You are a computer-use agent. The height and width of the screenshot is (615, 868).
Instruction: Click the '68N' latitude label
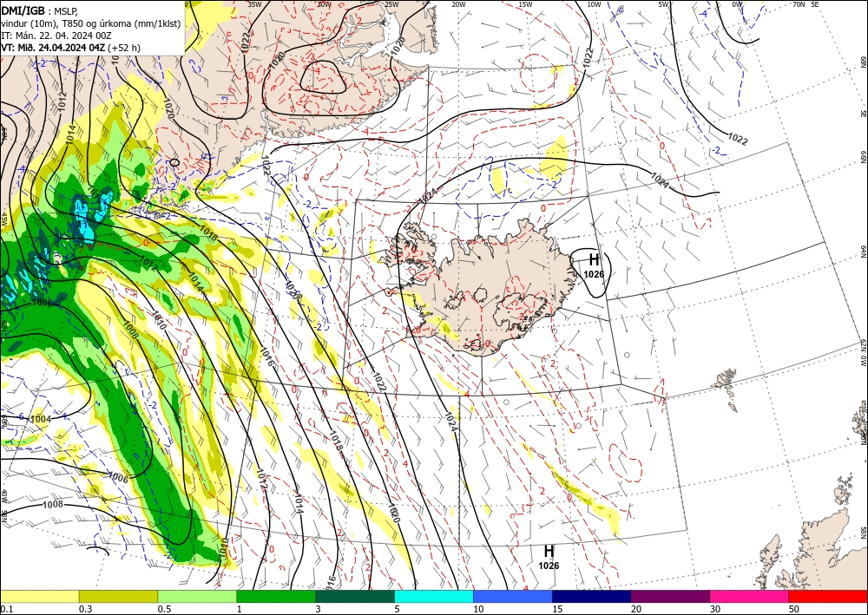pyautogui.click(x=863, y=61)
